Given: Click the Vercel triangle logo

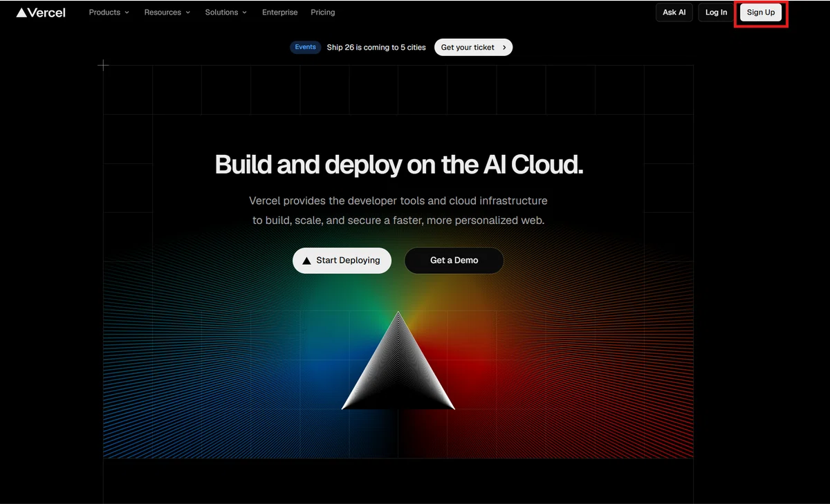Looking at the screenshot, I should pyautogui.click(x=21, y=12).
